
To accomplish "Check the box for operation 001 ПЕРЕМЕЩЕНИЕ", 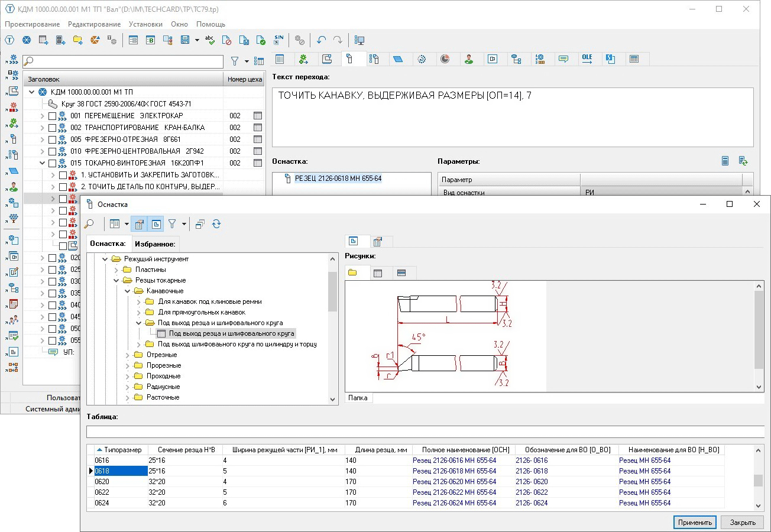I will click(53, 116).
